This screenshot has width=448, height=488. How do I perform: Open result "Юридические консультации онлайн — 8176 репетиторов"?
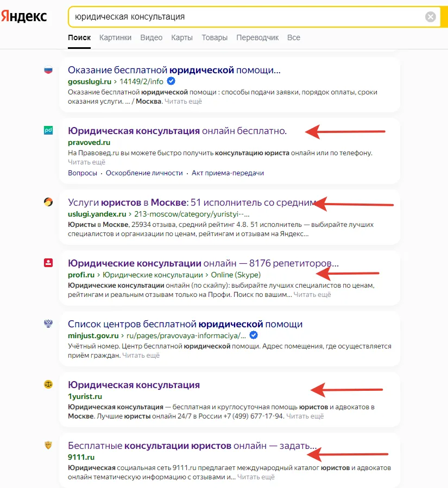coord(203,263)
